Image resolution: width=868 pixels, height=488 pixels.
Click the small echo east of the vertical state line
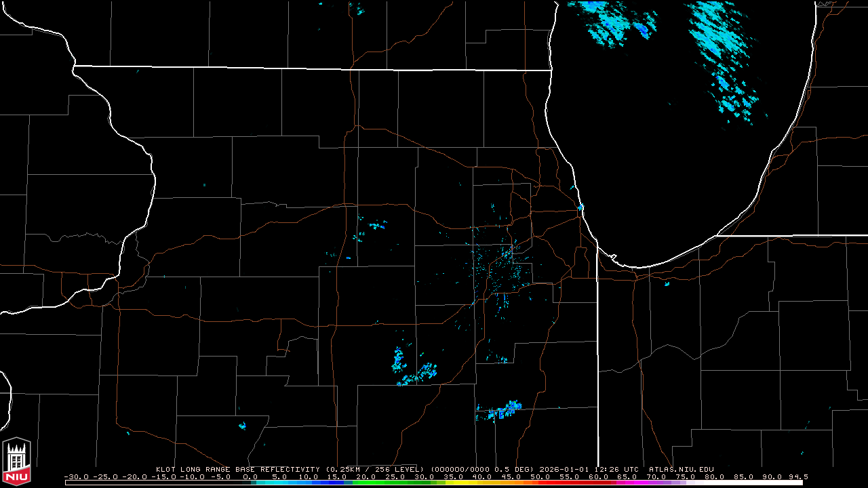(667, 284)
